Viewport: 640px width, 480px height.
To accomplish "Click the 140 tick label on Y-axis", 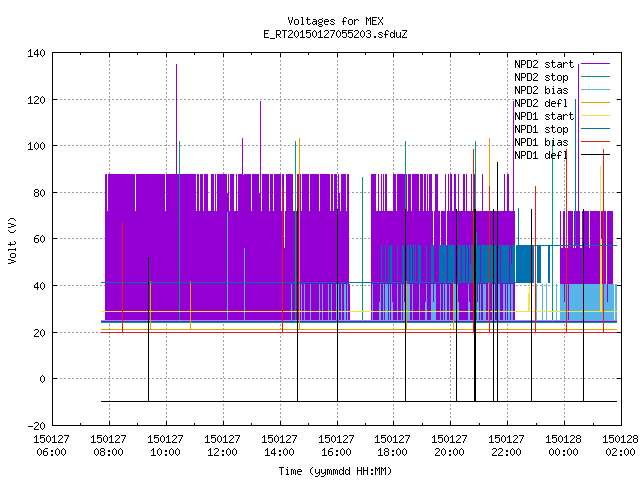I will (36, 53).
